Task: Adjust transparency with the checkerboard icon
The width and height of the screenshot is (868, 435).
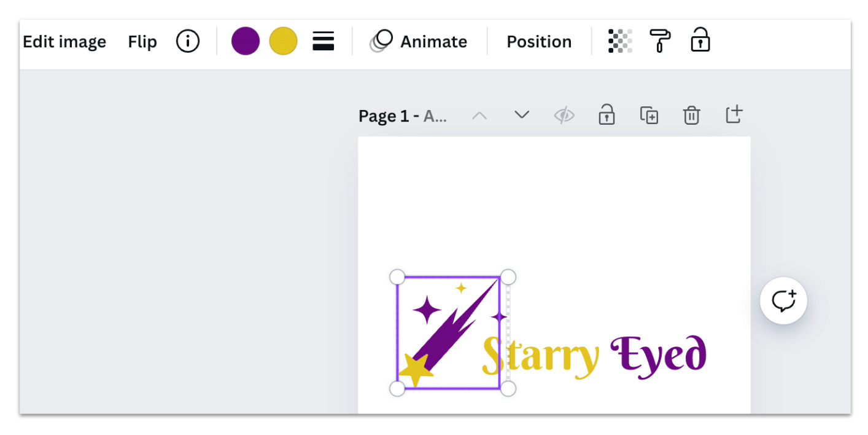Action: tap(620, 41)
